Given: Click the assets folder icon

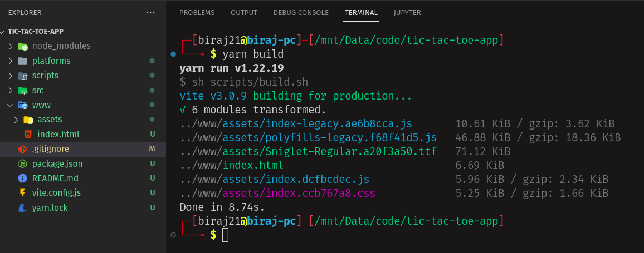Looking at the screenshot, I should point(28,120).
